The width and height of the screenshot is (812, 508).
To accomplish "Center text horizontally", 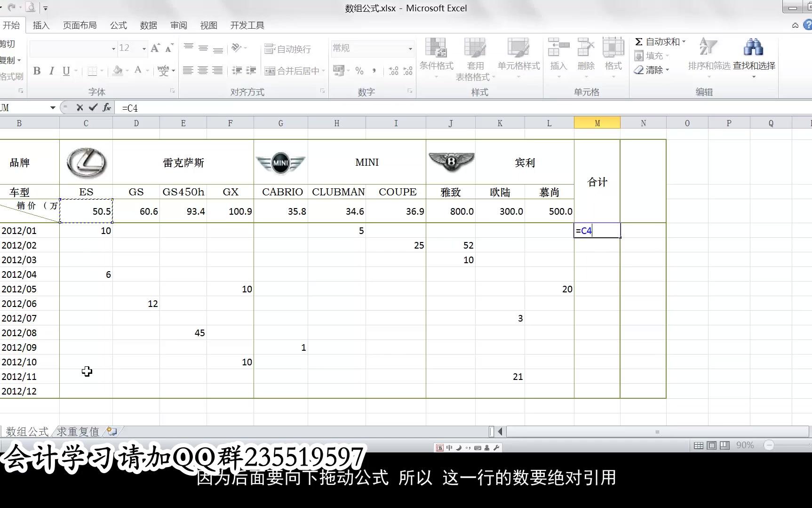I will [203, 71].
